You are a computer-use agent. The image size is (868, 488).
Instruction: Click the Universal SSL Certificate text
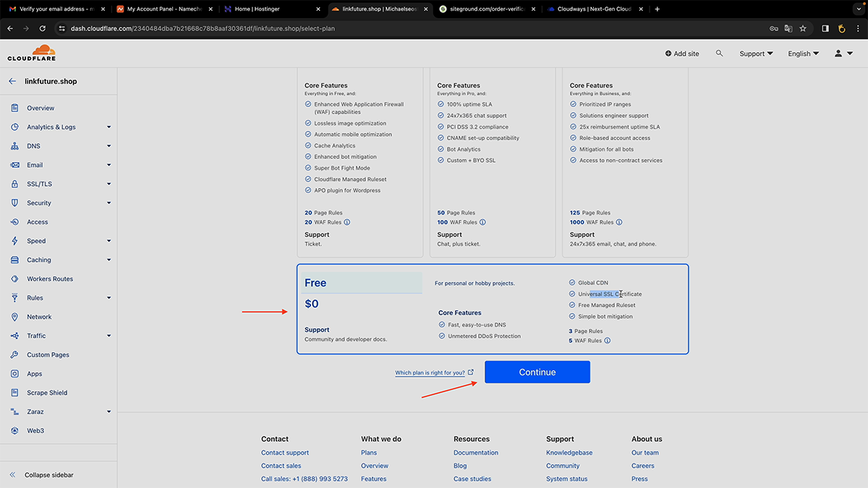[x=610, y=294]
